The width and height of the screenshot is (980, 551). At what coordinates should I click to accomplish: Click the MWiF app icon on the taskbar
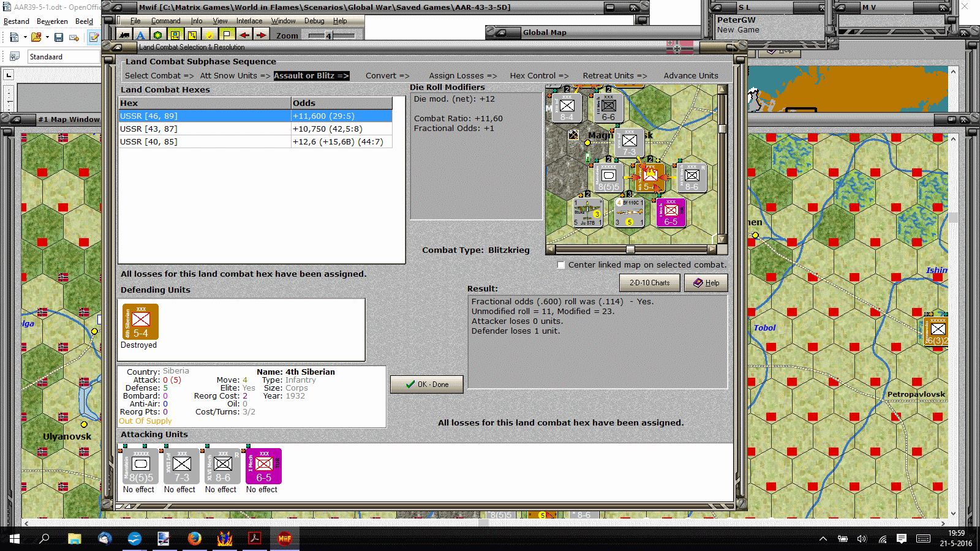tap(285, 539)
